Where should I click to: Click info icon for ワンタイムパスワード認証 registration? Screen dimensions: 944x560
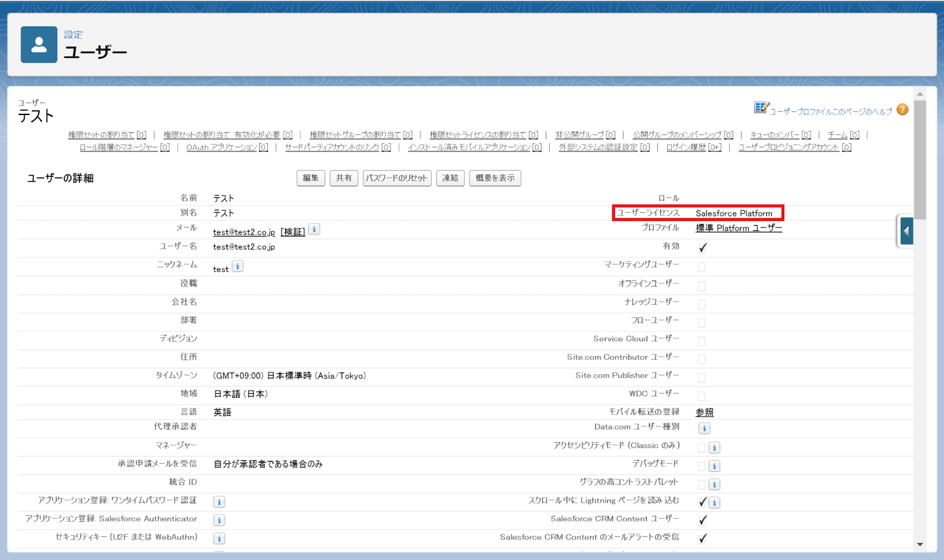click(x=219, y=502)
